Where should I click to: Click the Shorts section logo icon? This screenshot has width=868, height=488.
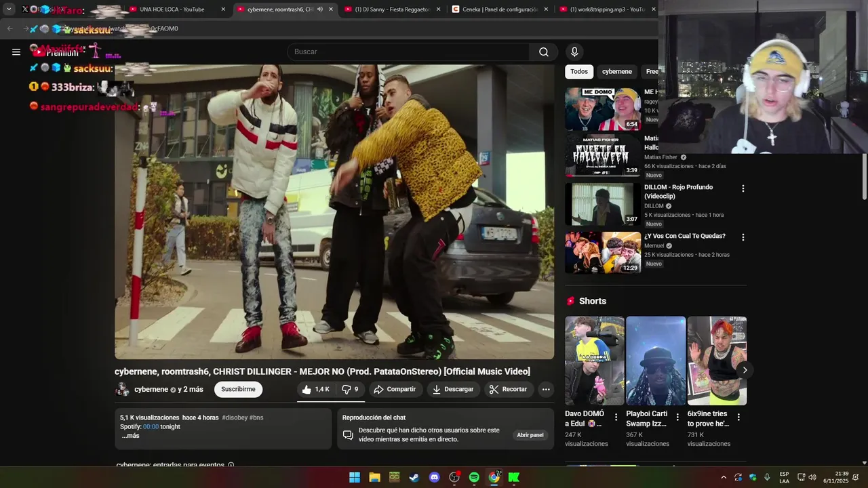[x=570, y=301]
